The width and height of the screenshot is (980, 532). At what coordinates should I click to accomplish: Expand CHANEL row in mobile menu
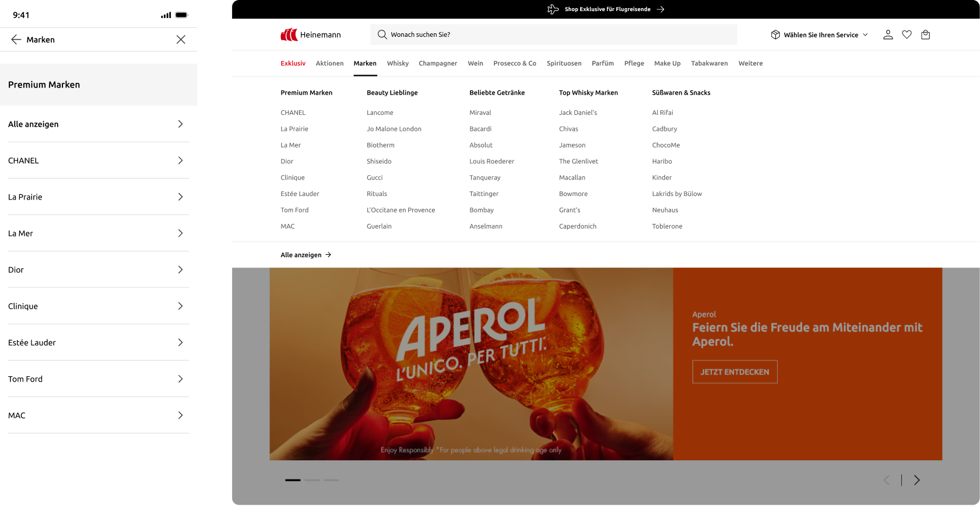coord(99,160)
